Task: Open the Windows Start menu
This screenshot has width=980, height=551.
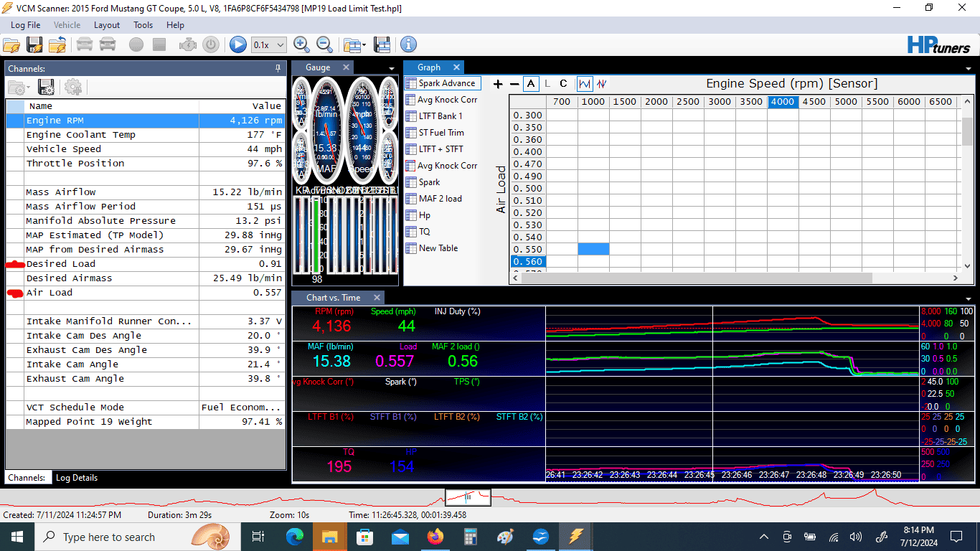Action: 17,537
